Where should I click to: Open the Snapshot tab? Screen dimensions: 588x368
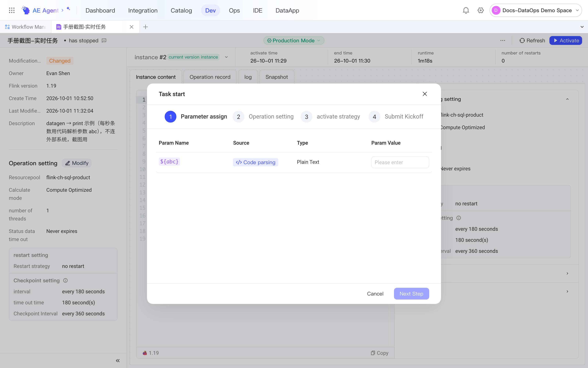tap(277, 77)
